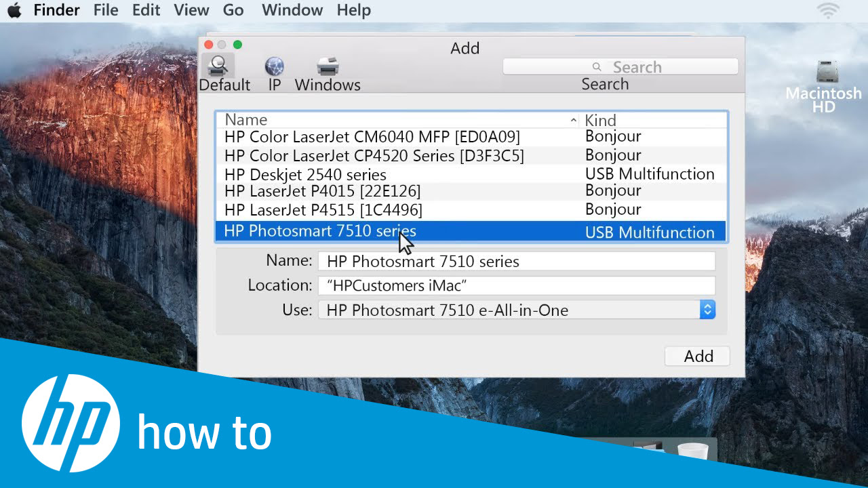868x488 pixels.
Task: Click Bonjour kind for CM6040 MFP
Action: pyautogui.click(x=613, y=136)
